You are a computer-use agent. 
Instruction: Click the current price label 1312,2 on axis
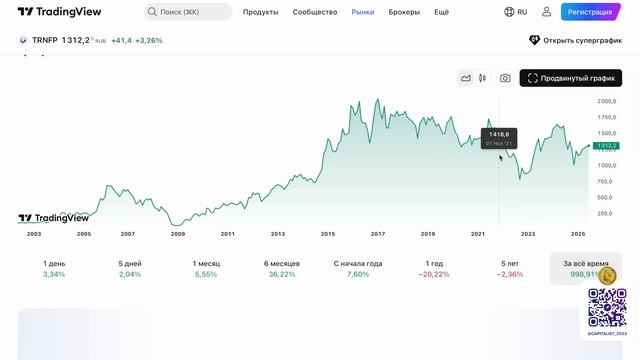click(606, 146)
